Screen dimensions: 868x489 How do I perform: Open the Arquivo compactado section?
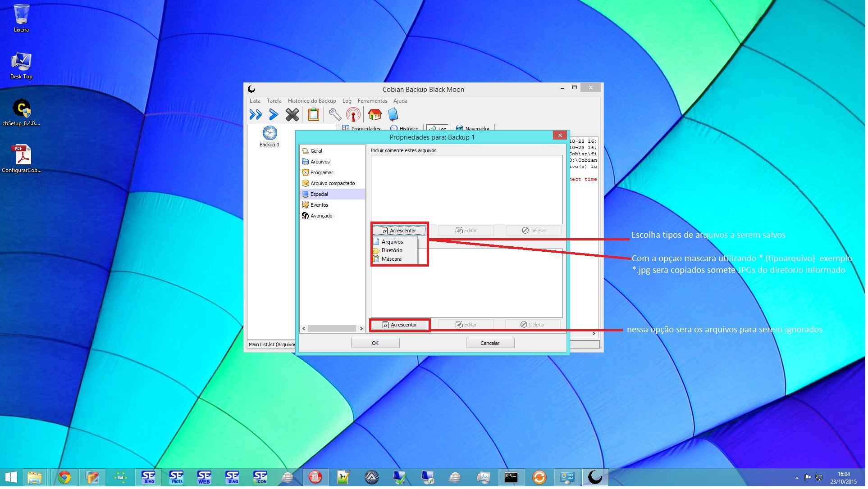pos(333,184)
